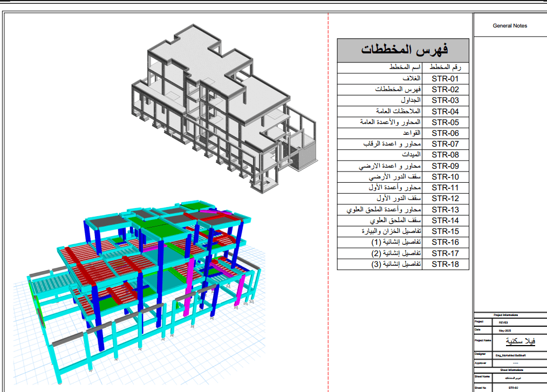Click the 'STR-02' Sheet No value
This screenshot has width=547, height=392.
pos(513,387)
